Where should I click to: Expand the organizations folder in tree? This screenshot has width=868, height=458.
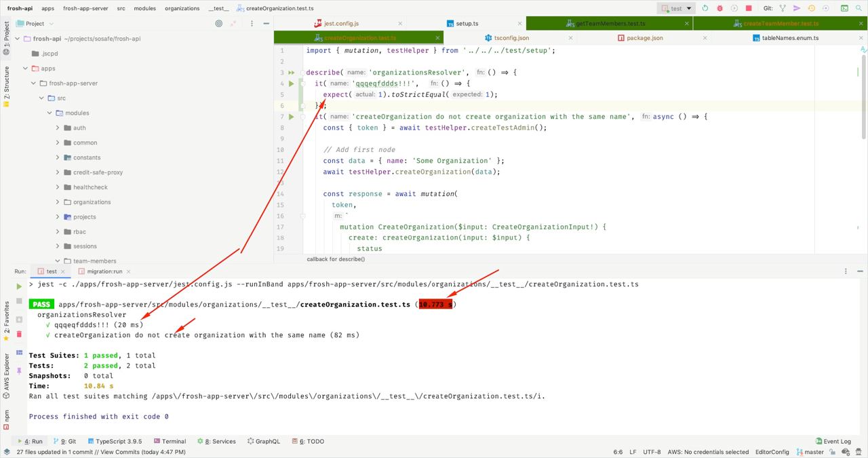[58, 202]
